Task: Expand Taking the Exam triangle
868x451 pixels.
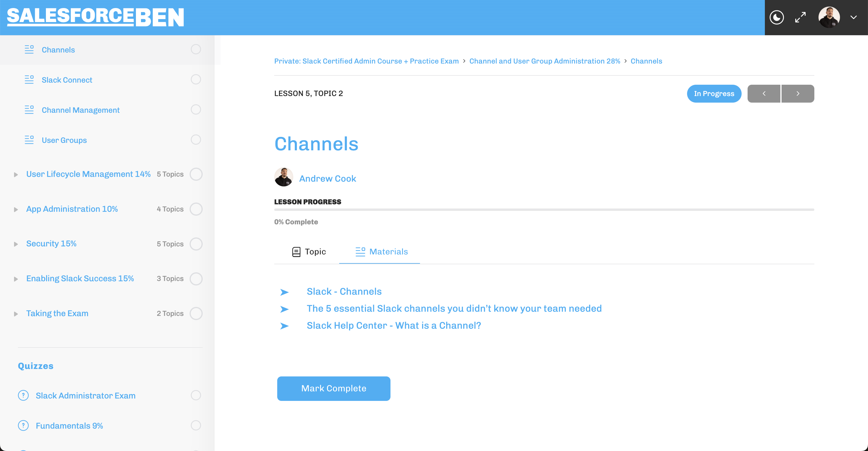Action: [15, 314]
